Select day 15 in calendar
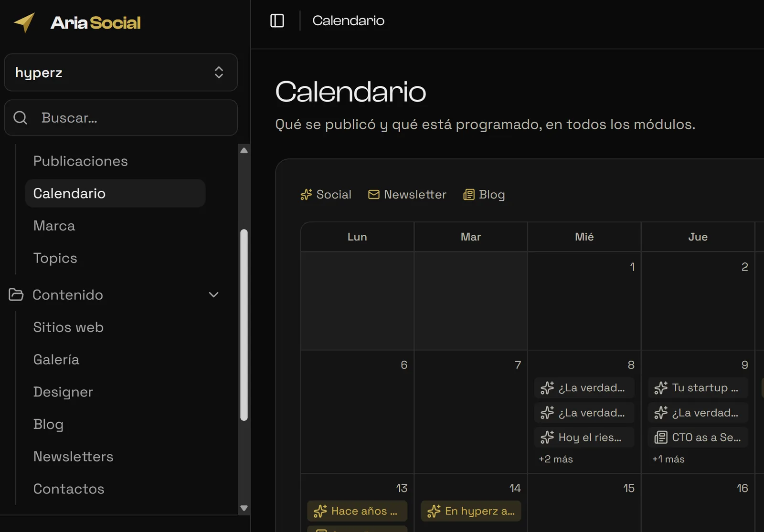This screenshot has width=764, height=532. [584, 503]
